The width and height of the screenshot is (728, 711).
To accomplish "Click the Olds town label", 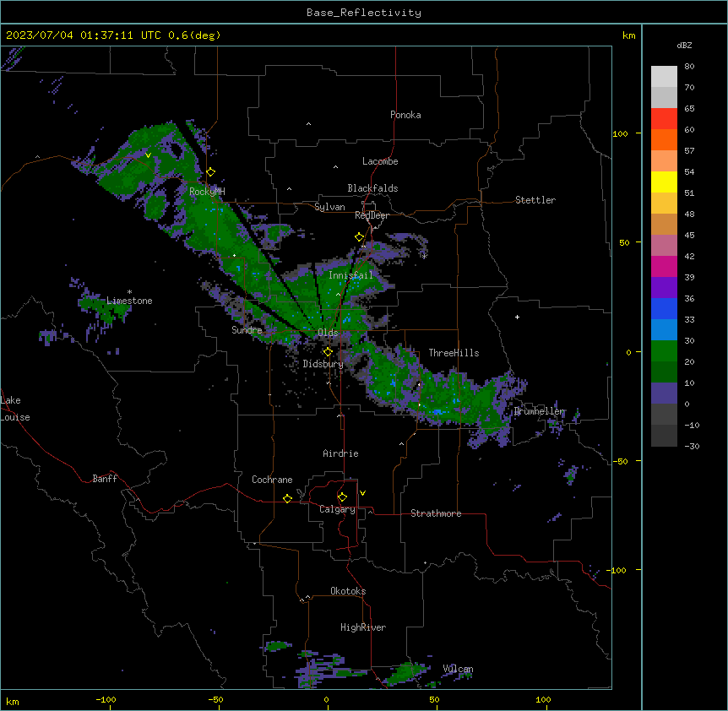I will 328,333.
